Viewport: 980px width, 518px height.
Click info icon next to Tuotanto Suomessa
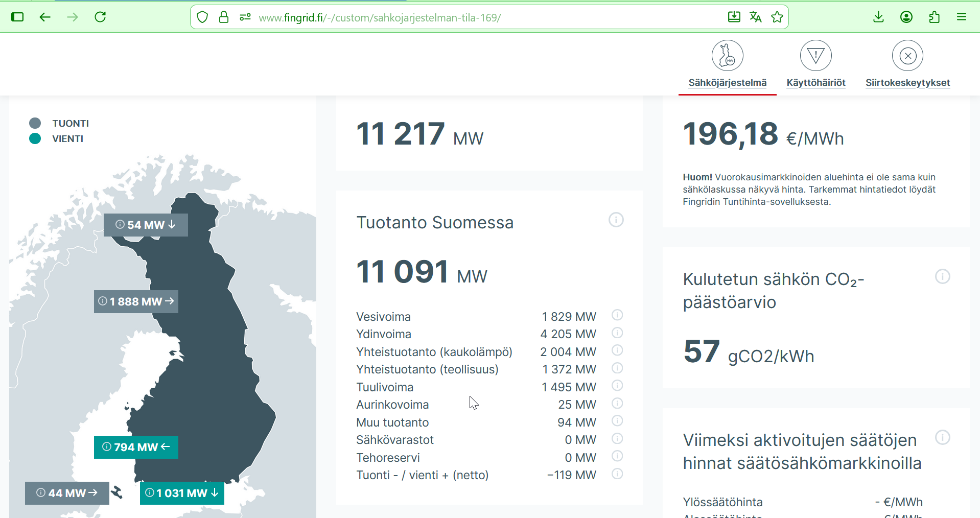[x=616, y=220]
